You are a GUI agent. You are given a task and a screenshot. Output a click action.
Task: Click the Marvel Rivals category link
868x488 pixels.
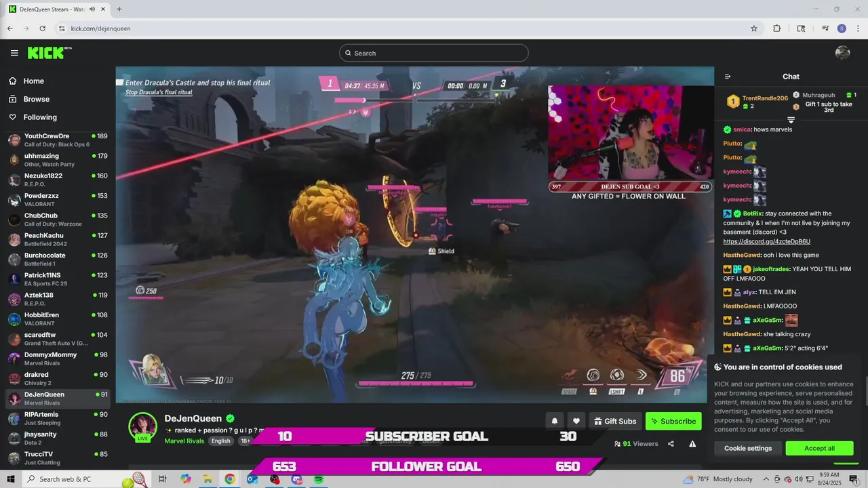click(184, 441)
